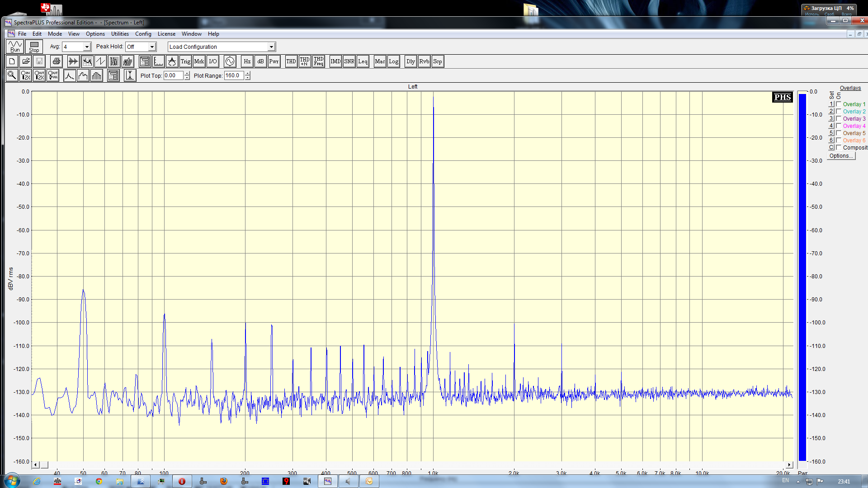Open the Options menu
This screenshot has width=868, height=488.
pyautogui.click(x=95, y=34)
